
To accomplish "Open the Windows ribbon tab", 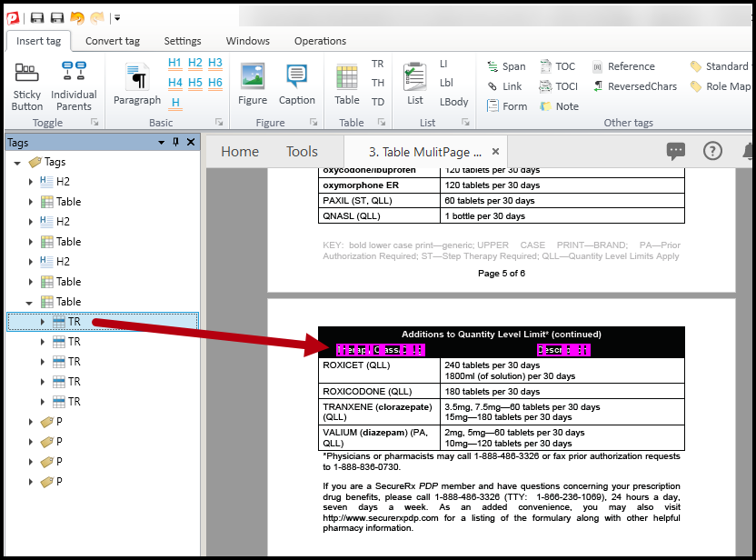I will (x=247, y=41).
